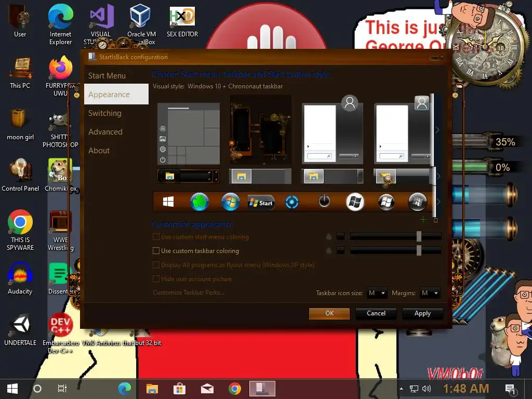Choose the green clover start button style
This screenshot has height=399, width=532.
(199, 202)
